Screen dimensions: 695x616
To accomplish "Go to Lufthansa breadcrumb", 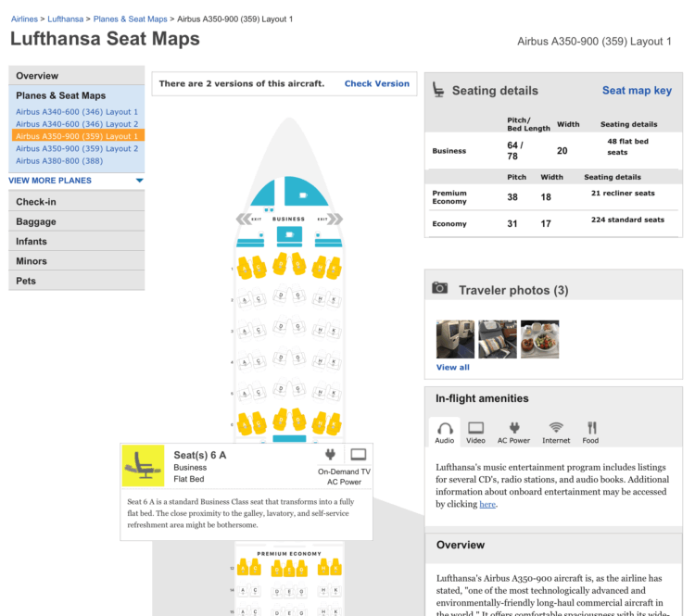I will point(65,19).
